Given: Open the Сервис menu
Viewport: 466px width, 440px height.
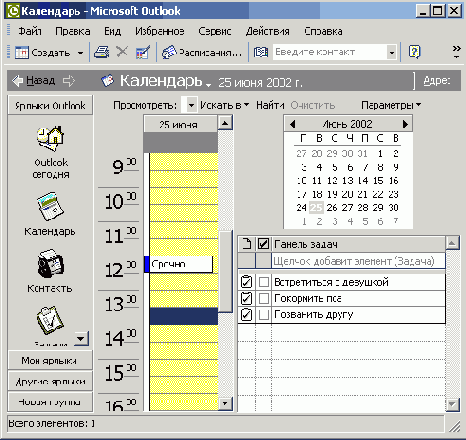Looking at the screenshot, I should [215, 31].
